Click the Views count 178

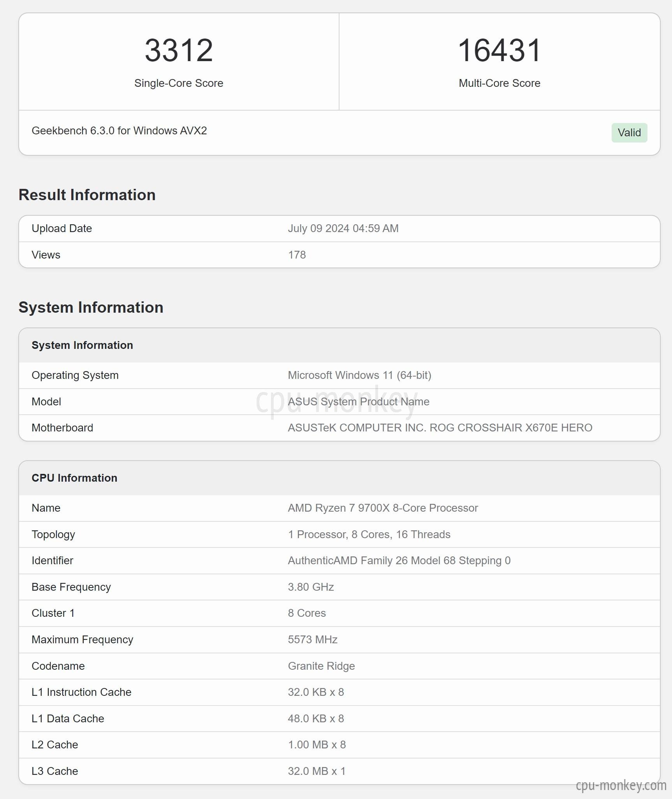pos(297,255)
